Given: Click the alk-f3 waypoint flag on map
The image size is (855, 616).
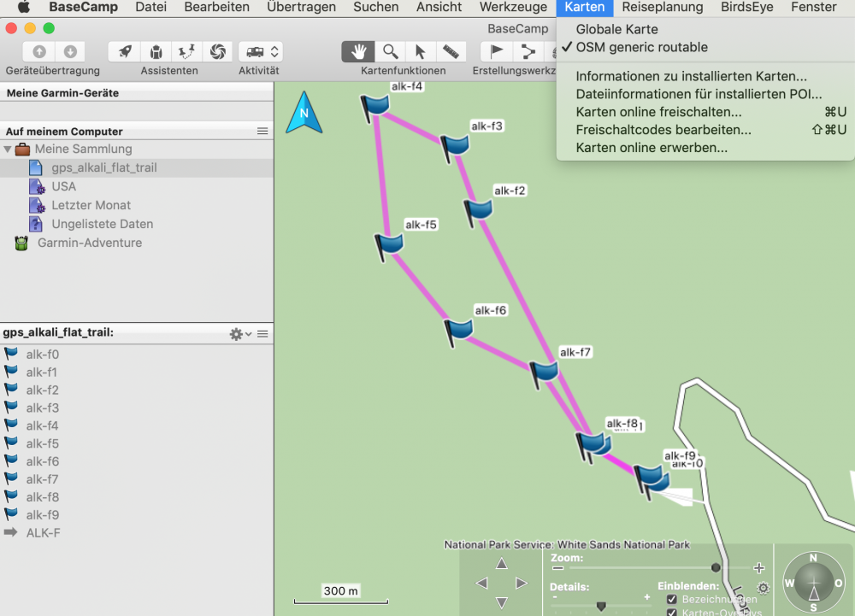Looking at the screenshot, I should coord(455,146).
